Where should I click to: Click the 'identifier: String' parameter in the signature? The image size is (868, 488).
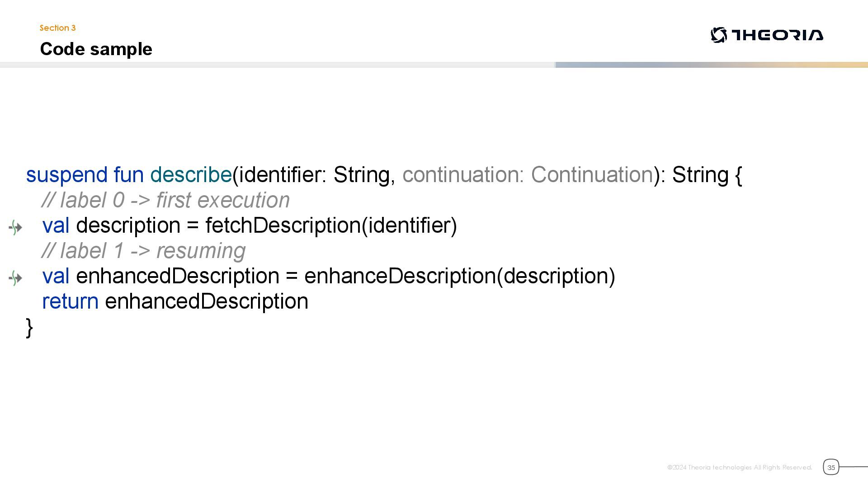tap(314, 175)
